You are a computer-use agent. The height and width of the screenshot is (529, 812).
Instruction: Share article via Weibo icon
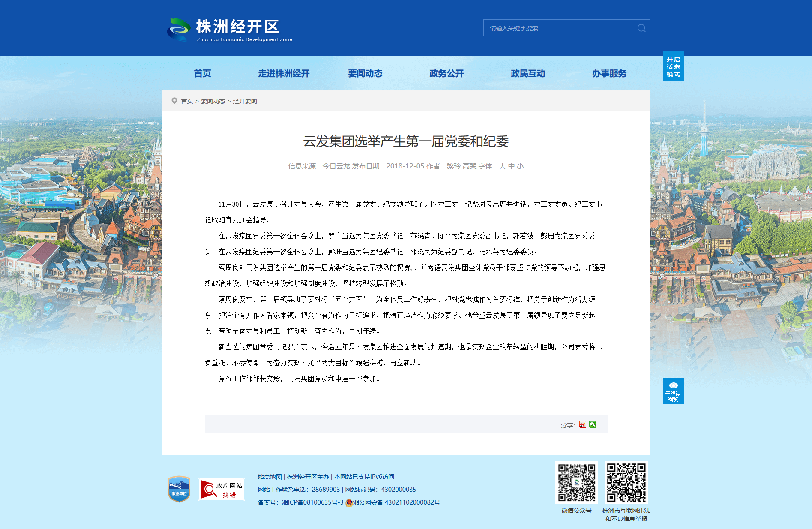pyautogui.click(x=582, y=424)
